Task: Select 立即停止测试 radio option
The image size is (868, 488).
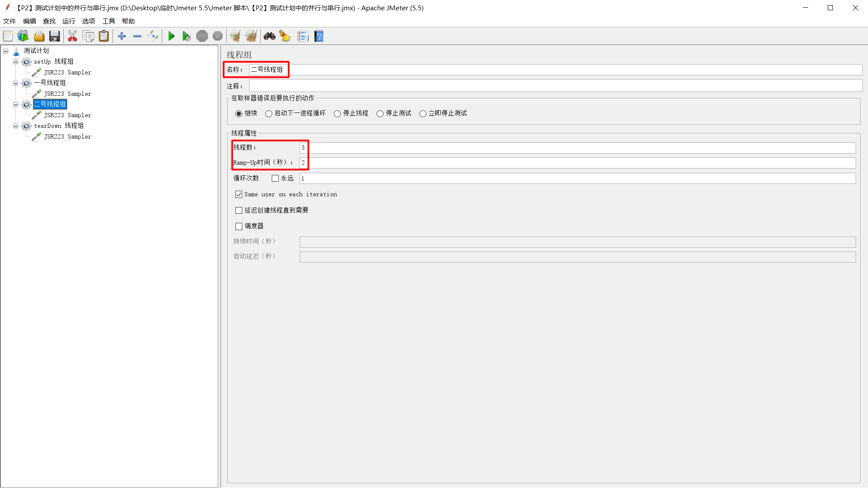Action: point(423,114)
